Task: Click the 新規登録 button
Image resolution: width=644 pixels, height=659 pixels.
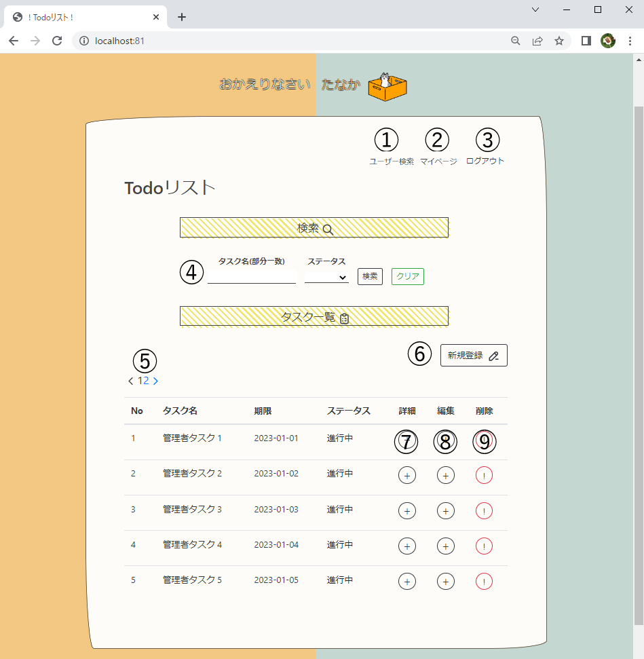Action: coord(474,355)
